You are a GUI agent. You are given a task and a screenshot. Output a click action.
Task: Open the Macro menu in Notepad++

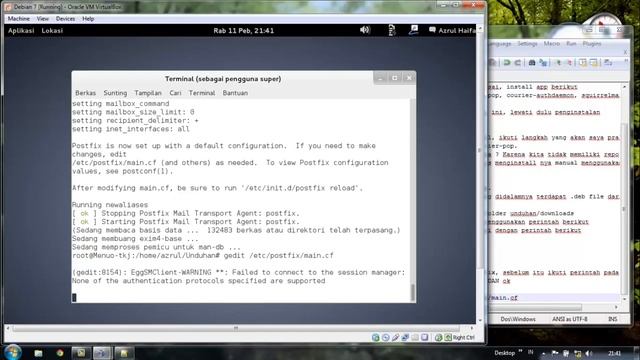(551, 44)
